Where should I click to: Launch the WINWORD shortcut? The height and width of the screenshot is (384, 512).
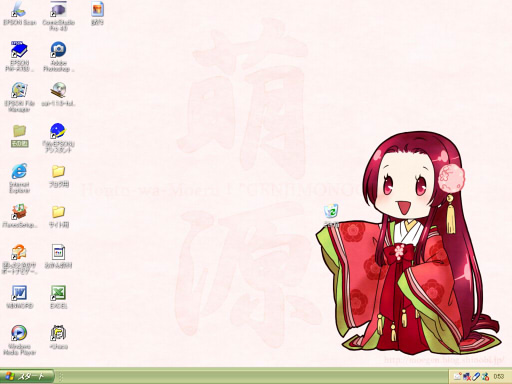19,297
